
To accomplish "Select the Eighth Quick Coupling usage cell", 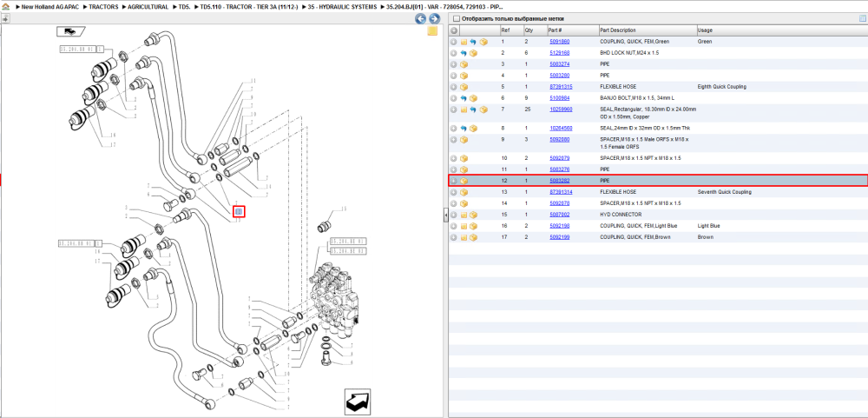I will 722,87.
